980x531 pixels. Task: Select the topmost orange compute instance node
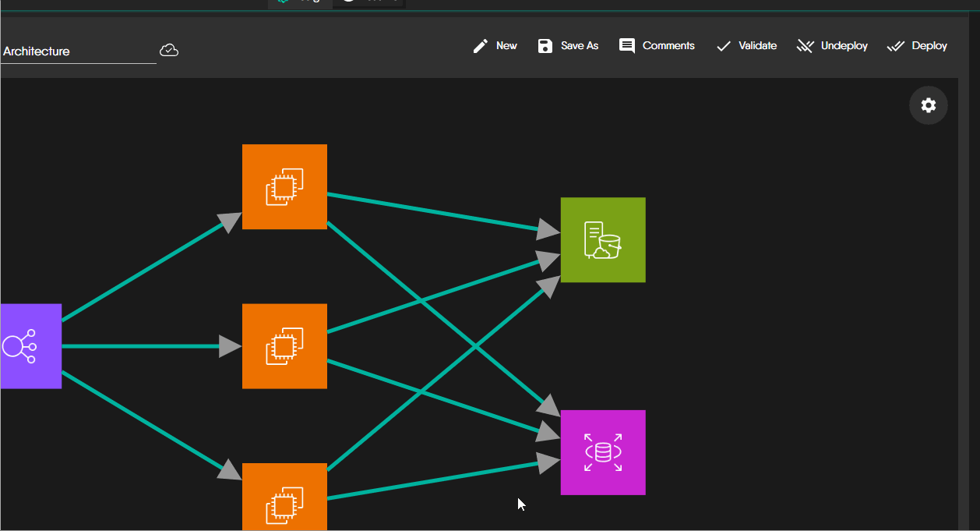tap(284, 186)
